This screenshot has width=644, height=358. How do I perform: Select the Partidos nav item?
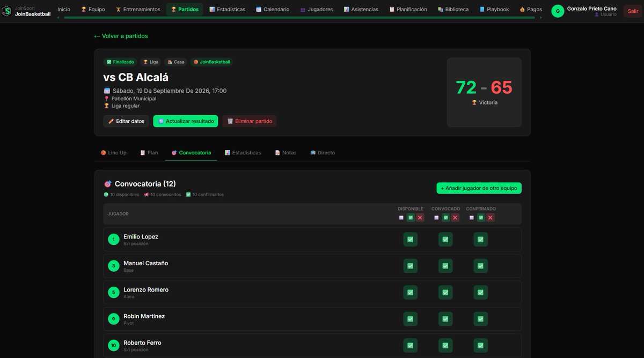(185, 9)
